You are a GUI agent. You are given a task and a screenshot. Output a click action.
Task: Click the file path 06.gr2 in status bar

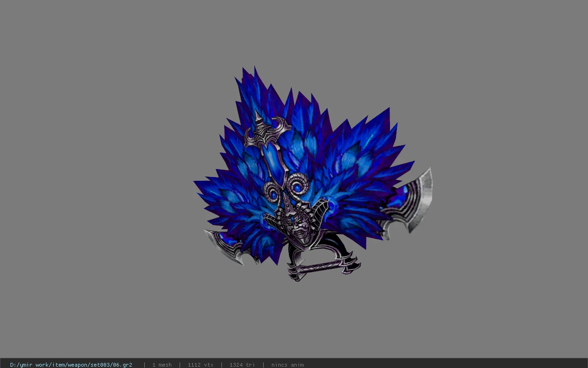pos(71,365)
